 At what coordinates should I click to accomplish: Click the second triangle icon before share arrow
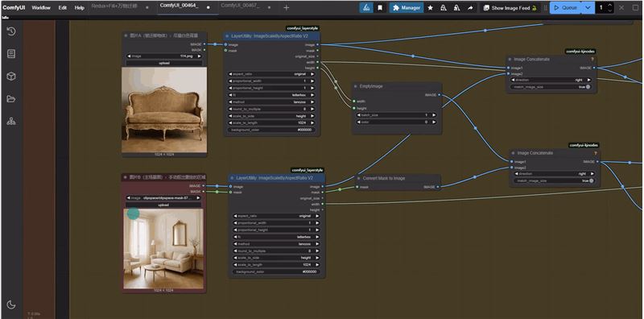point(456,7)
